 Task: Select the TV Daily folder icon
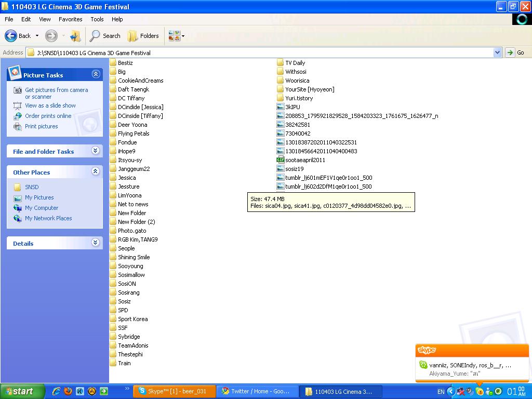(280, 63)
